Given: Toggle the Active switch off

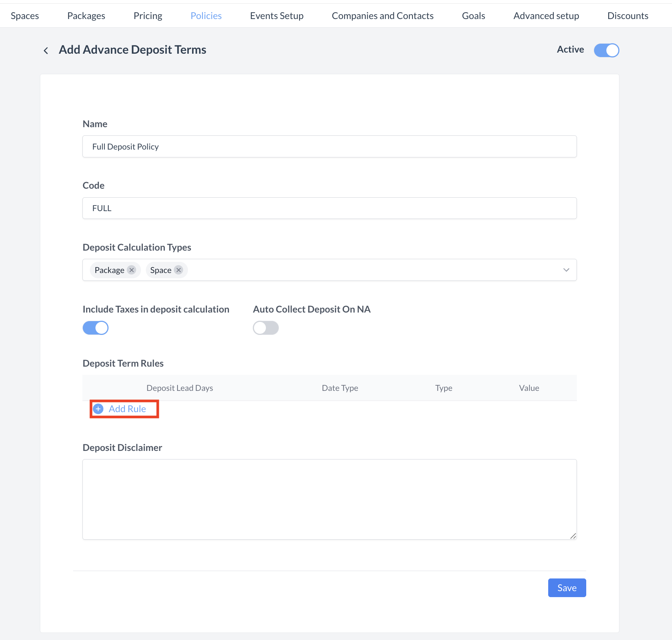Looking at the screenshot, I should [x=606, y=50].
